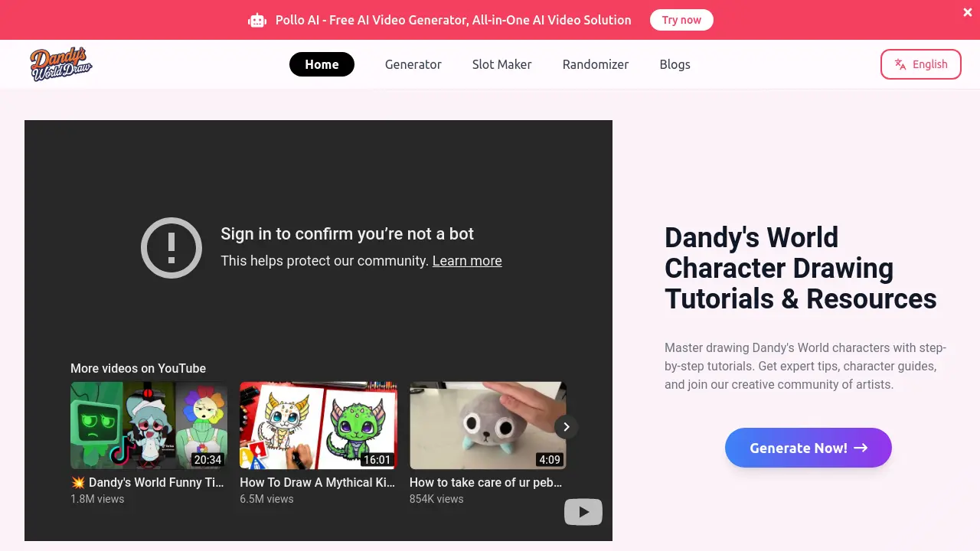The width and height of the screenshot is (980, 551).
Task: Open the Dandy's World Draw logo
Action: [60, 64]
